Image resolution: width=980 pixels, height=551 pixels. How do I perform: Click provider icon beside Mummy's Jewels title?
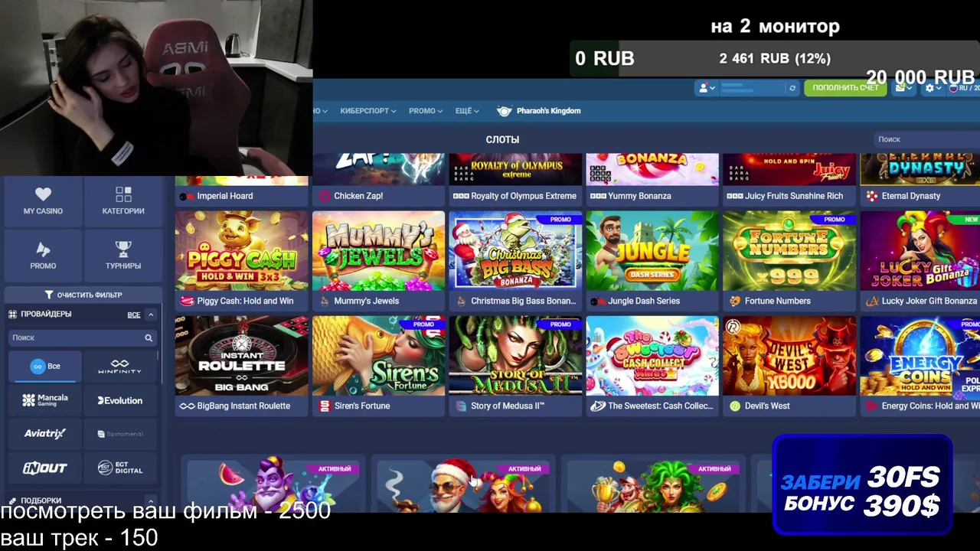(x=325, y=301)
